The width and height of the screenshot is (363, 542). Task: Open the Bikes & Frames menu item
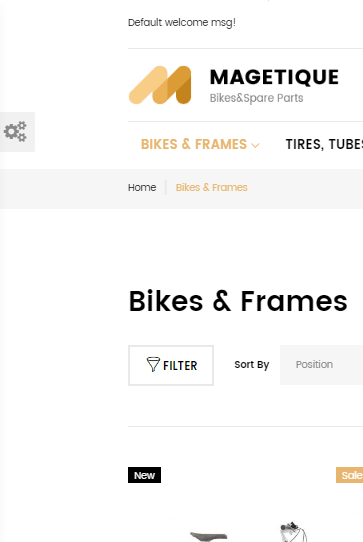(x=194, y=144)
